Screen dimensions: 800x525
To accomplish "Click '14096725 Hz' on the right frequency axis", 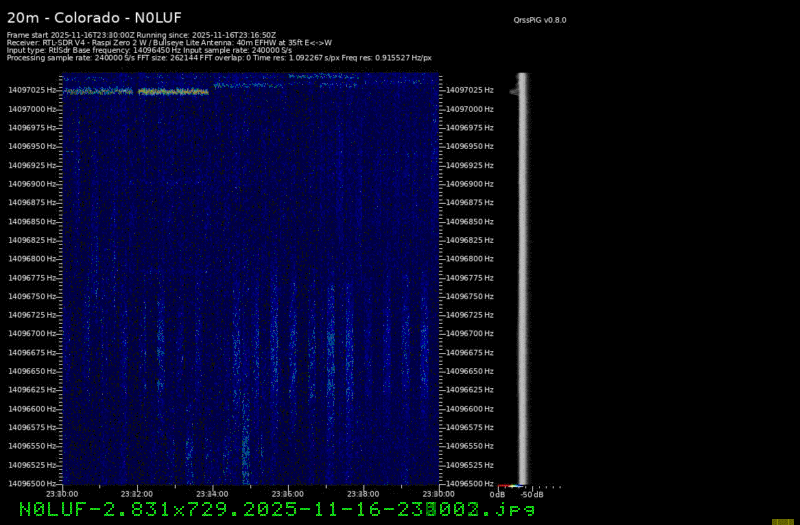I will [x=469, y=315].
